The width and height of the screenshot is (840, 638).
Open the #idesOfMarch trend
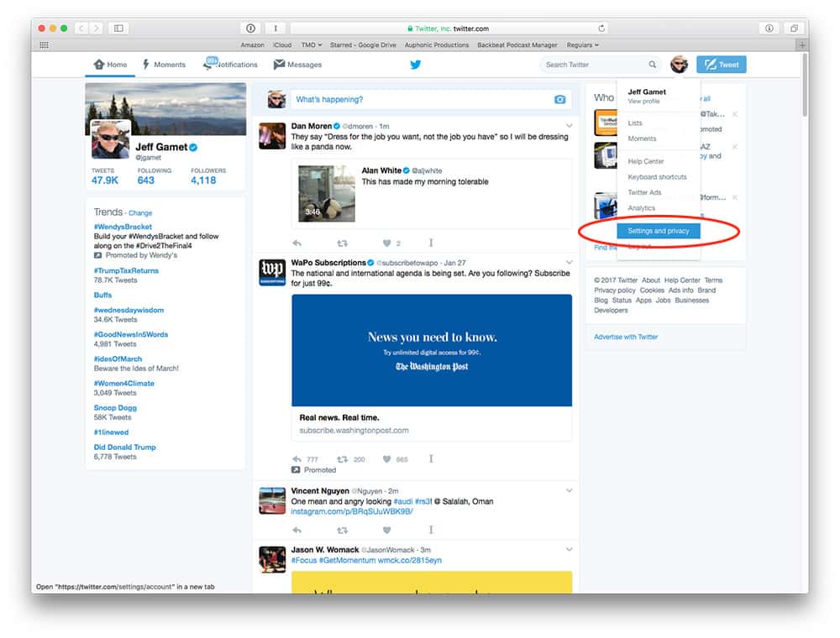click(x=118, y=359)
